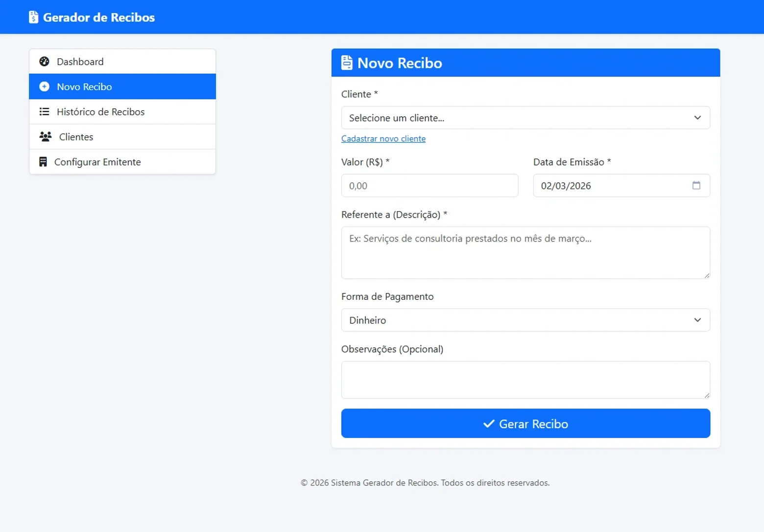The image size is (764, 532).
Task: Click the chevron arrow on Dinheiro dropdown
Action: (x=697, y=320)
